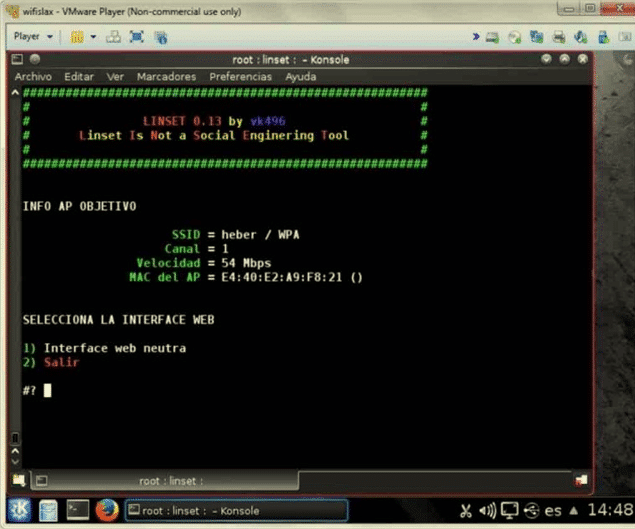
Task: Click Send Ctrl+Alt+Del icon in VMware toolbar
Action: (x=113, y=37)
